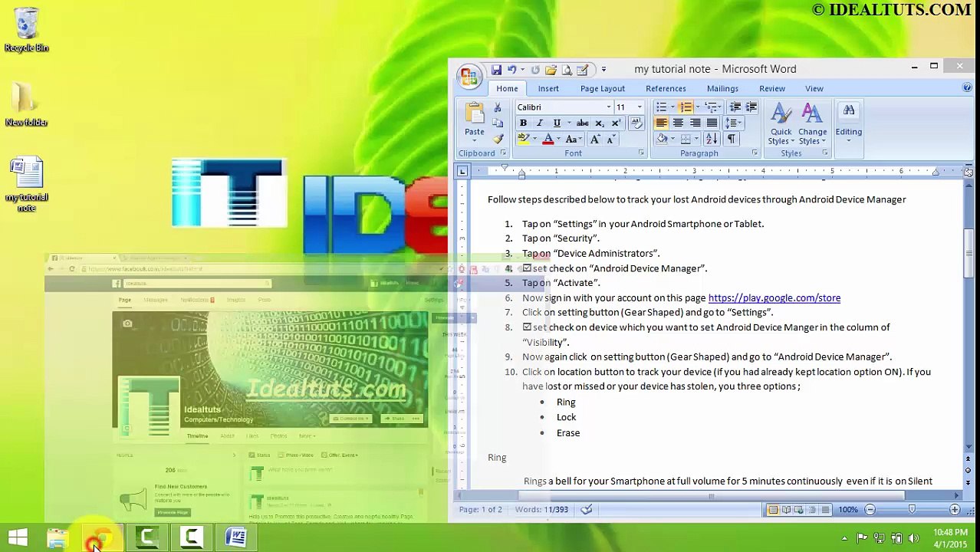Switch to the References tab

666,89
